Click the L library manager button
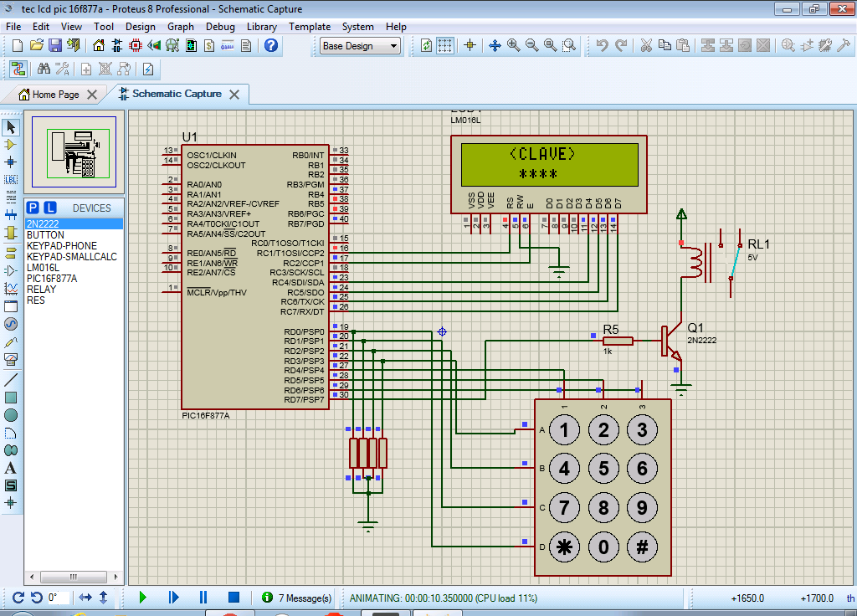 (49, 208)
